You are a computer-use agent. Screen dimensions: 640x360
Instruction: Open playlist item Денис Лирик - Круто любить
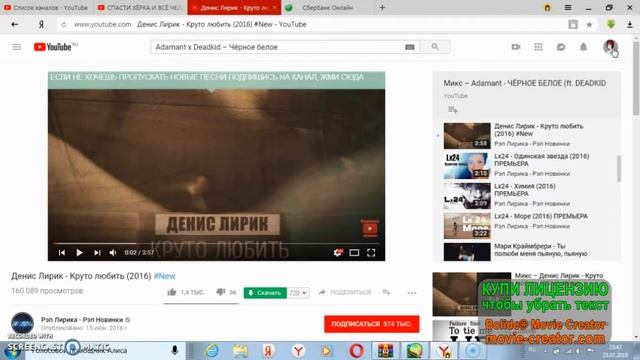(x=531, y=135)
